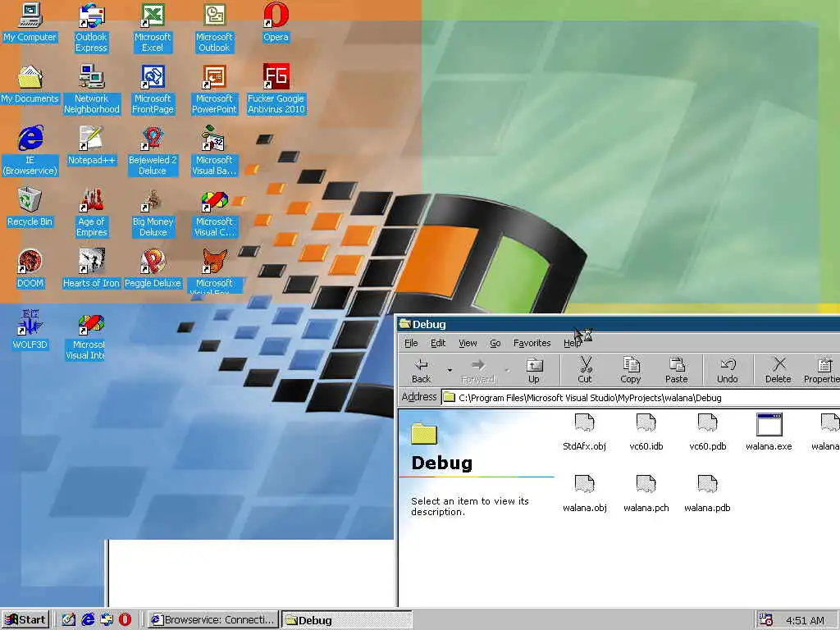Launch Internet Explorer from quick launch
The height and width of the screenshot is (630, 840).
87,620
